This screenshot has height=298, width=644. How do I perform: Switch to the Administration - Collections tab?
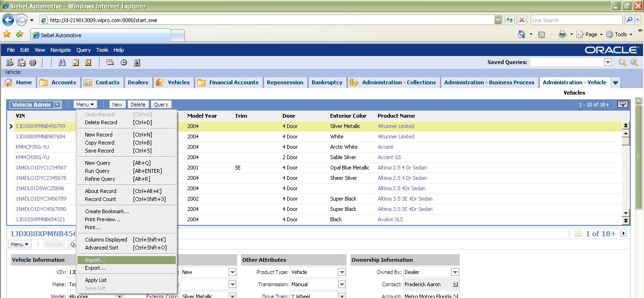[x=393, y=82]
